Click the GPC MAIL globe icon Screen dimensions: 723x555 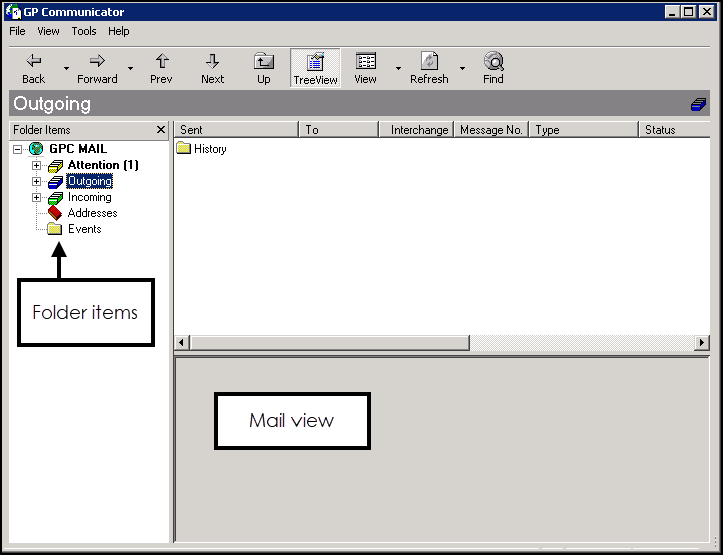pos(36,149)
